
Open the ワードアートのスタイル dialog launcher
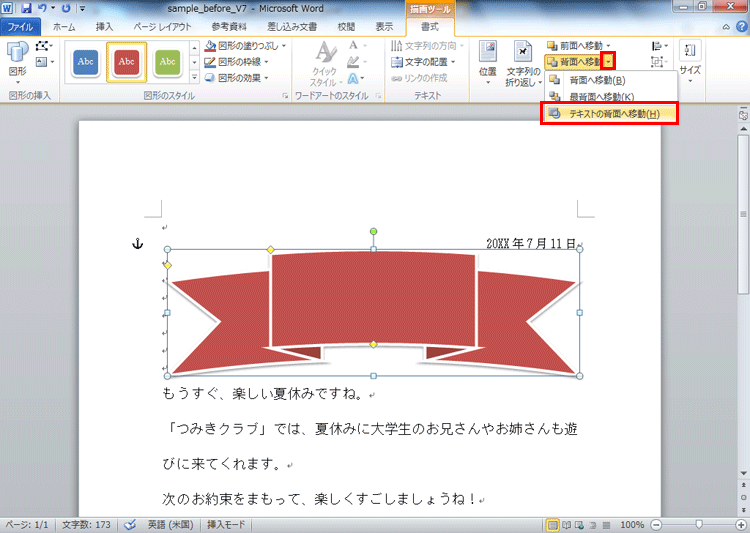tap(378, 96)
